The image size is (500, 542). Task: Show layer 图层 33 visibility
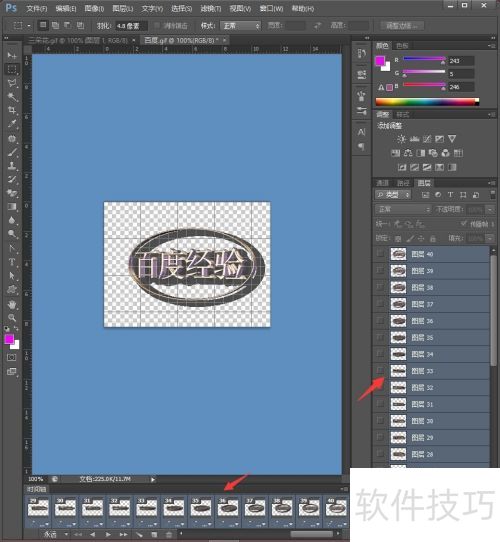pos(380,371)
